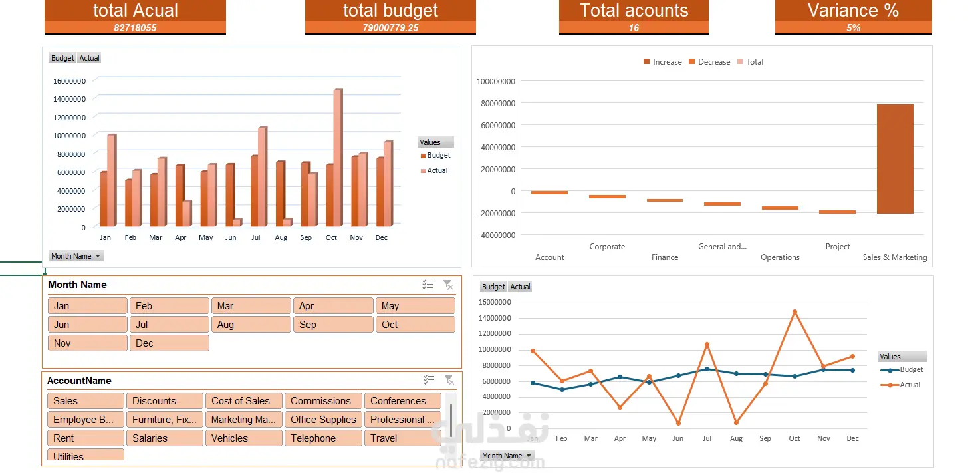
Task: Clear filter on Month Name slicer
Action: coord(449,285)
